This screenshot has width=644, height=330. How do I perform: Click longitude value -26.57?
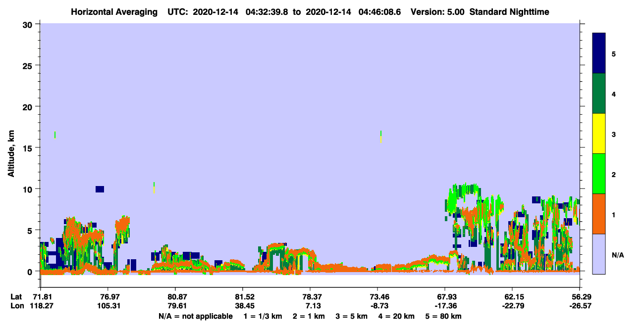(580, 306)
